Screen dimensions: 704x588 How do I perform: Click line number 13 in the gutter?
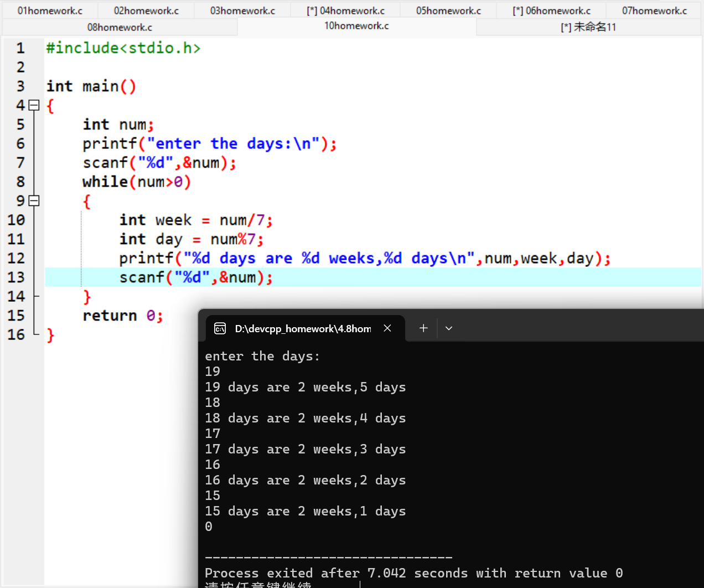coord(16,277)
